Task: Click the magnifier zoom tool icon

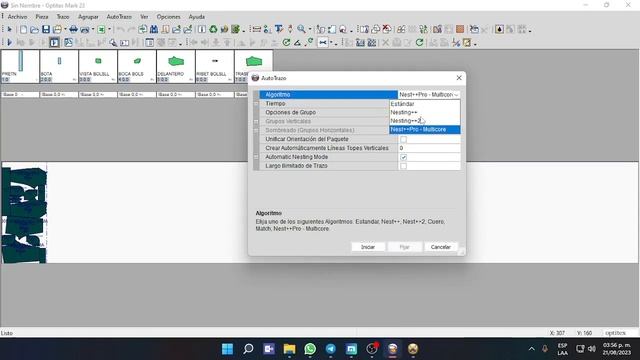Action: click(x=301, y=29)
